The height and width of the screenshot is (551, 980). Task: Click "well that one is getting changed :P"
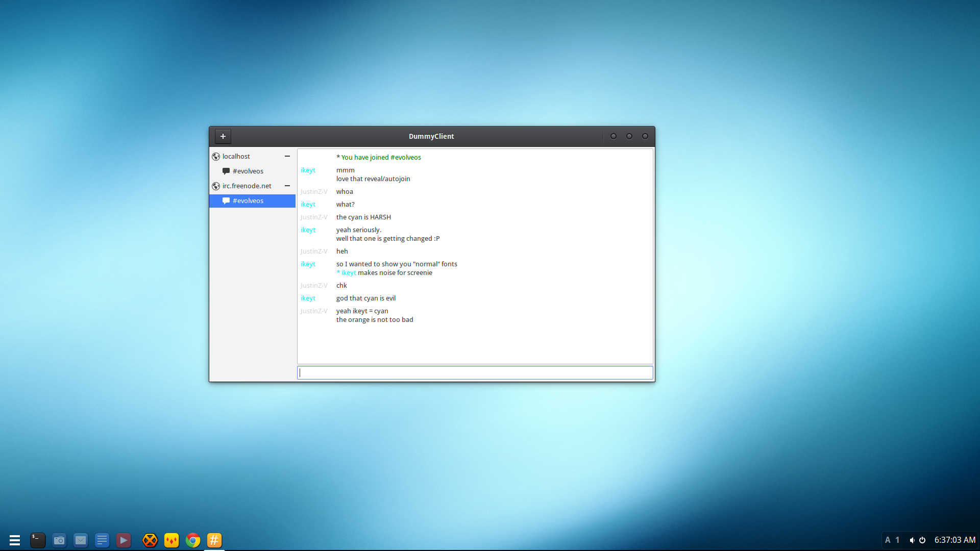click(x=388, y=238)
